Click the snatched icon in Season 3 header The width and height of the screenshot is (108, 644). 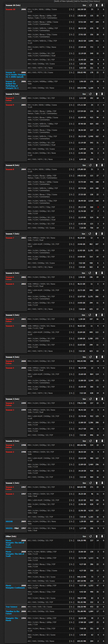pos(90,399)
